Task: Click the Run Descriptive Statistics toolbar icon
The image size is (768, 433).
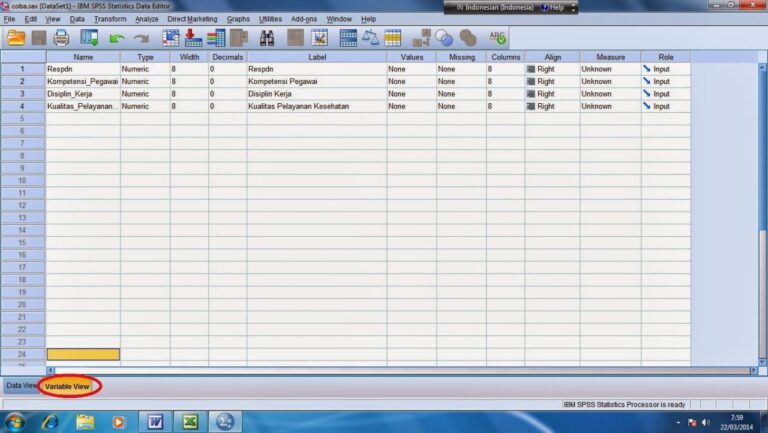Action: pos(239,38)
